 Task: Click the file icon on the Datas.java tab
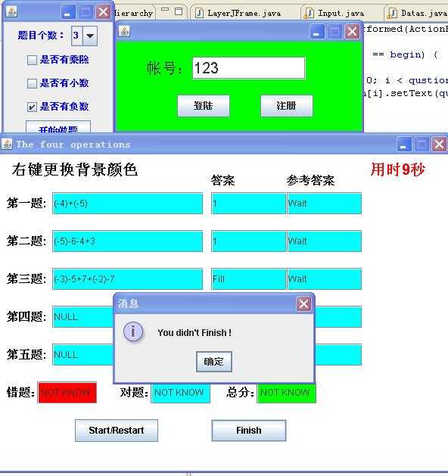[393, 13]
